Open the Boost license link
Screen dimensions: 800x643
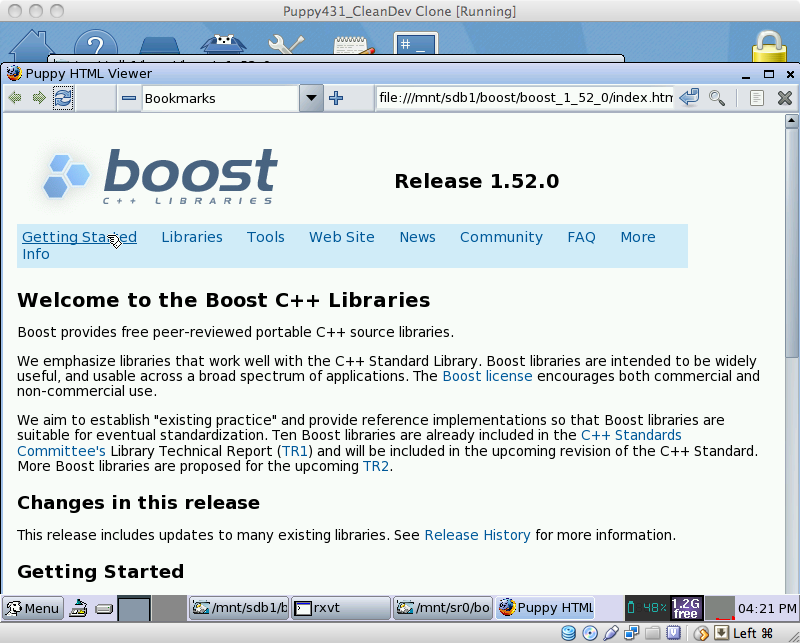tap(487, 376)
